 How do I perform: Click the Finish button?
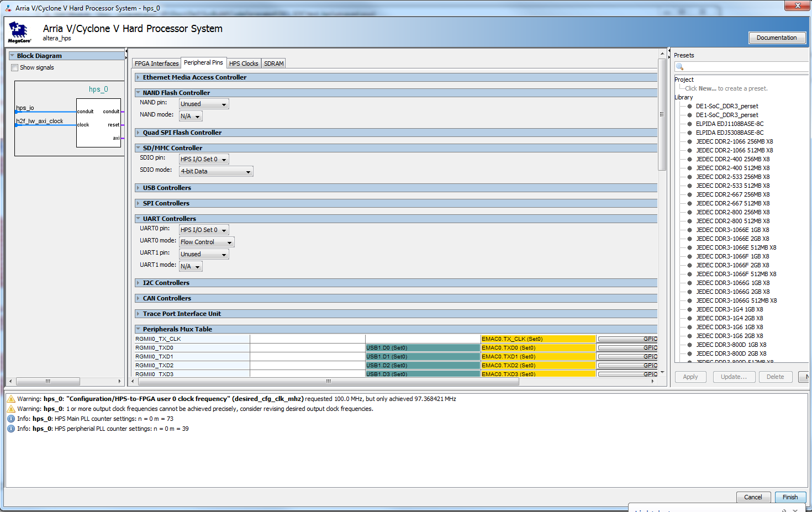(x=790, y=497)
